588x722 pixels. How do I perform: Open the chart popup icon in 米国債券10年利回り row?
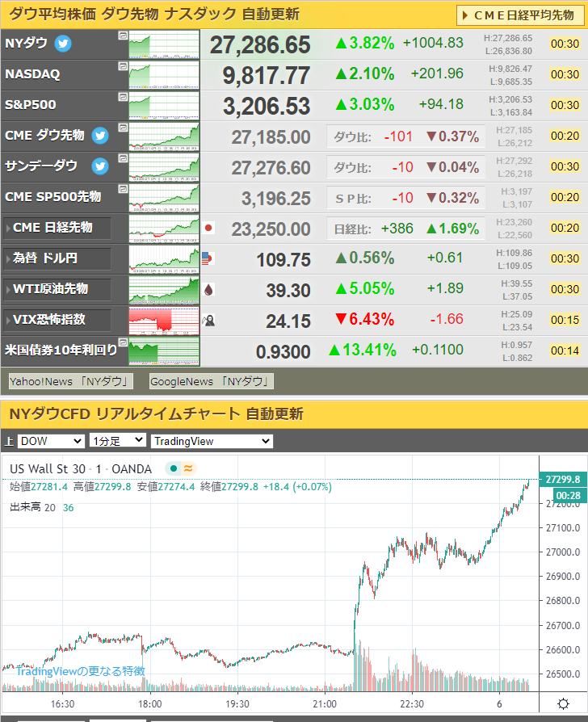click(123, 342)
